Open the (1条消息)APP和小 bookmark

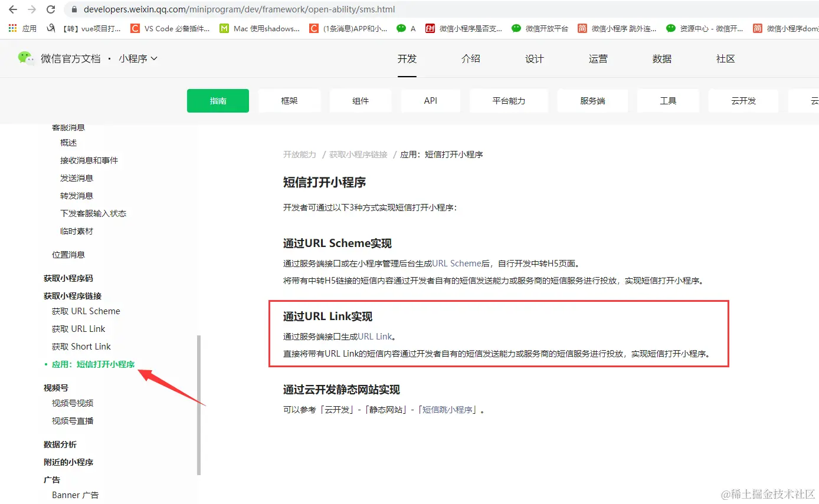tap(349, 28)
